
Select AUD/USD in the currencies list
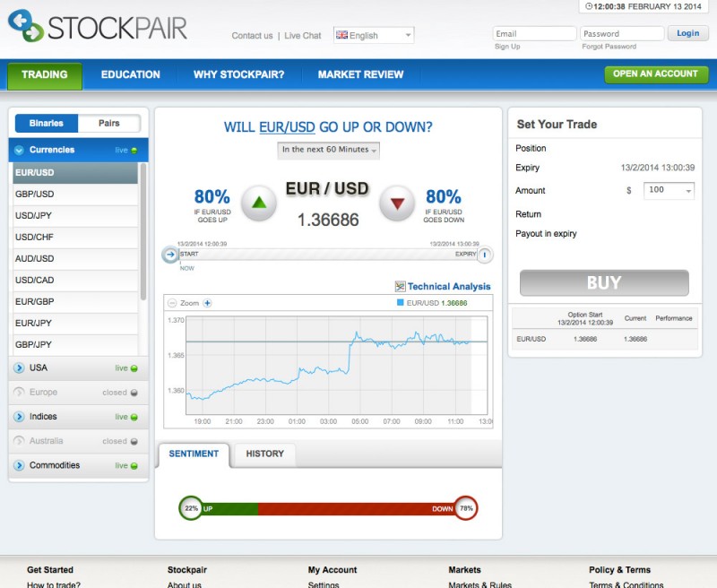pyautogui.click(x=75, y=258)
